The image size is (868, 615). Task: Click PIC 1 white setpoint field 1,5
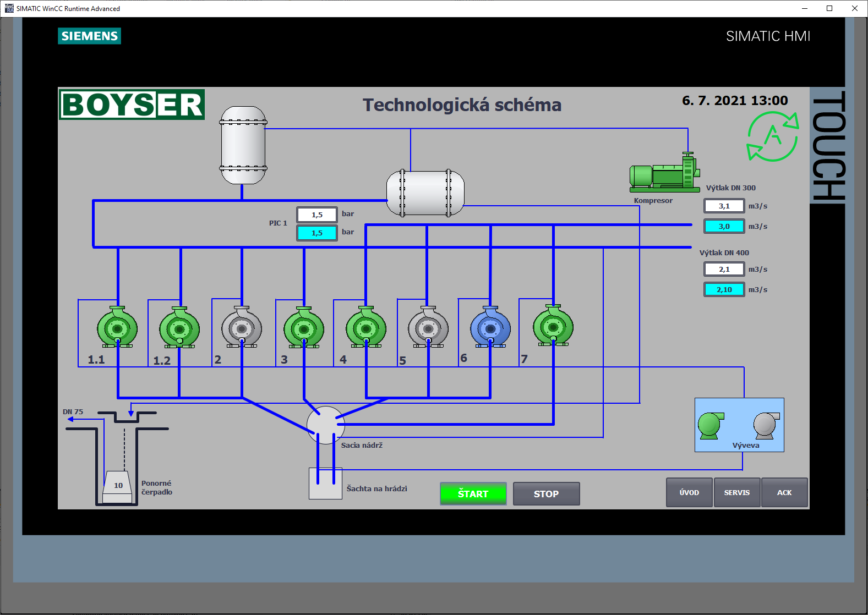click(317, 215)
